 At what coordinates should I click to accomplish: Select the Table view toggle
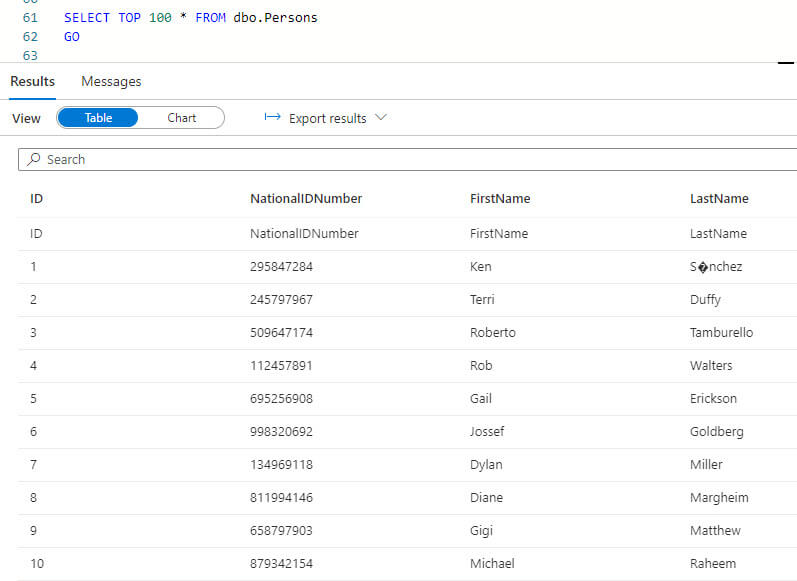98,118
